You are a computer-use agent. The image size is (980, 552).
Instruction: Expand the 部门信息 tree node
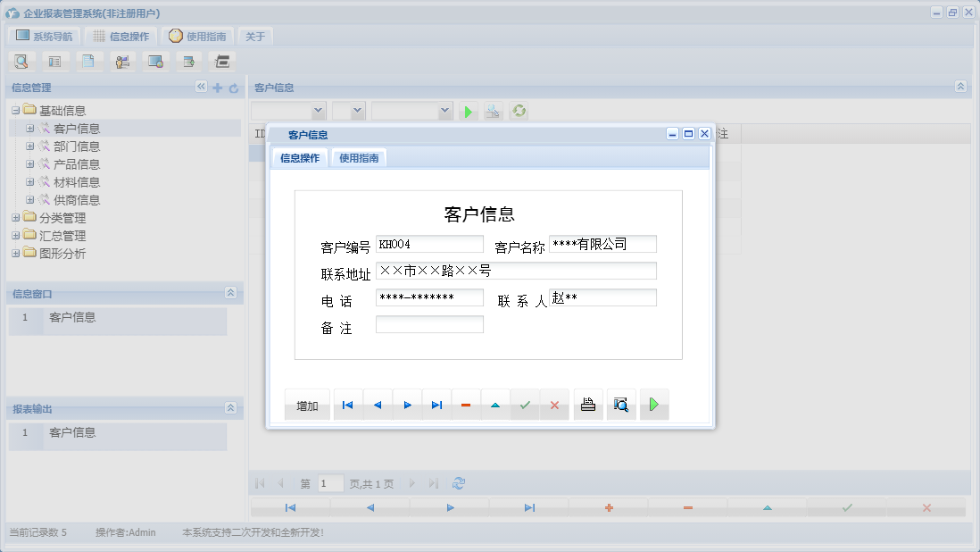point(30,146)
